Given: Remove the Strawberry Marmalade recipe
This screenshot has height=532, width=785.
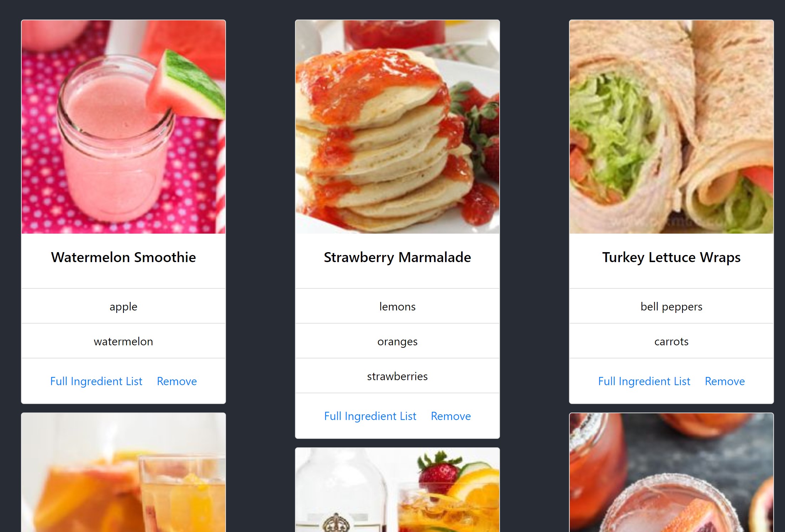Looking at the screenshot, I should click(x=451, y=416).
